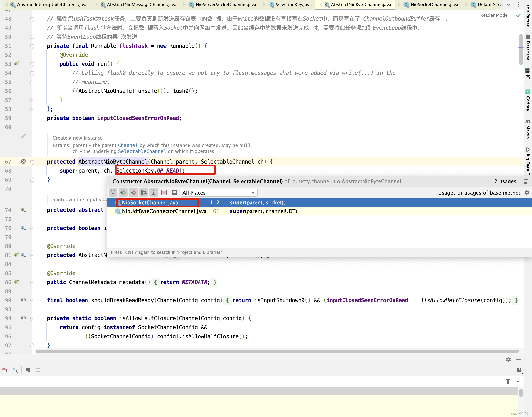The height and width of the screenshot is (417, 532).
Task: Switch to NioSocketChannel.java editor tab
Action: 434,5
